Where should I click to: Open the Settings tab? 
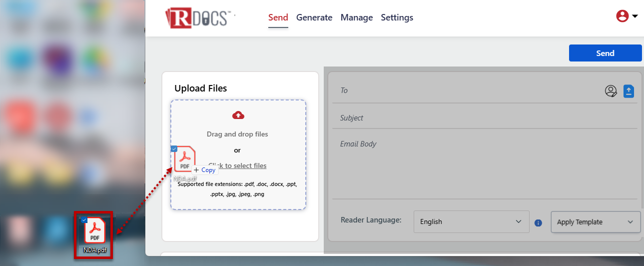click(x=397, y=17)
